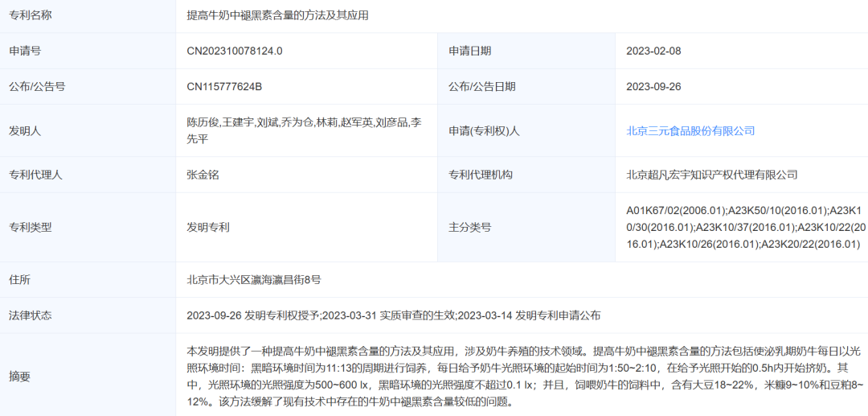Select the application date 2023-02-08

click(x=653, y=51)
